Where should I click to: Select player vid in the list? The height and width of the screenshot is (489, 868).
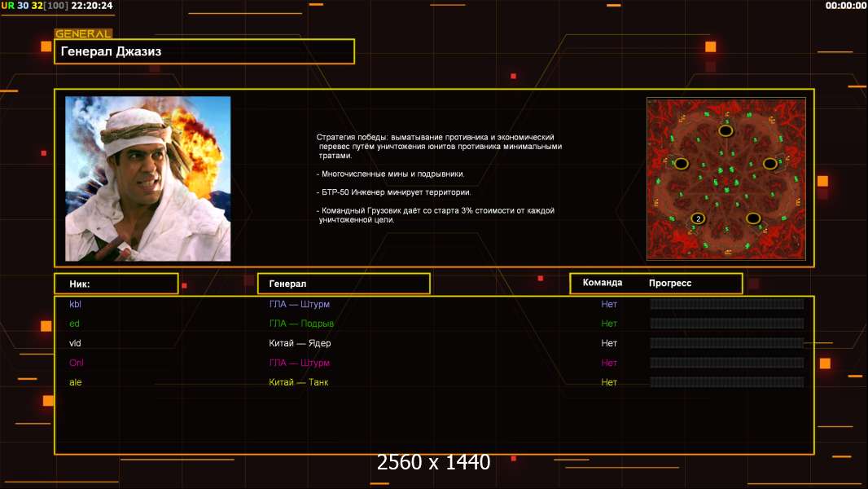76,343
